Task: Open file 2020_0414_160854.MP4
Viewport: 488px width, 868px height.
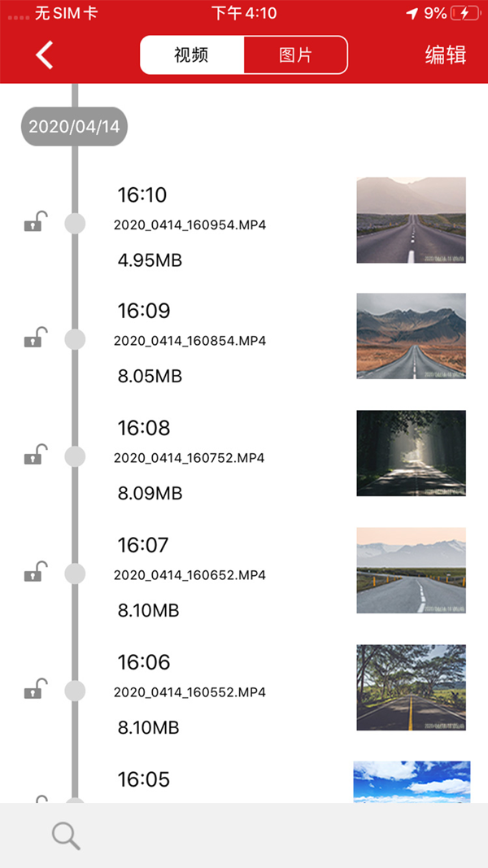Action: [190, 341]
